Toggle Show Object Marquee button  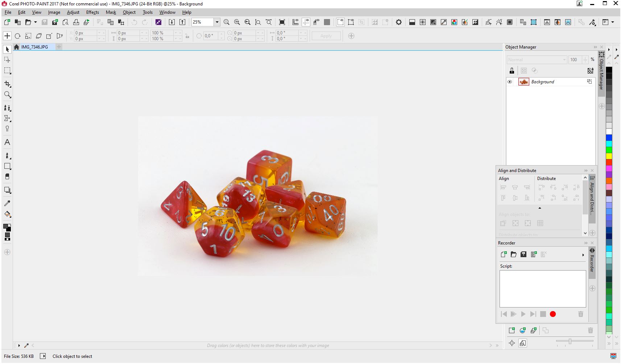tap(351, 22)
